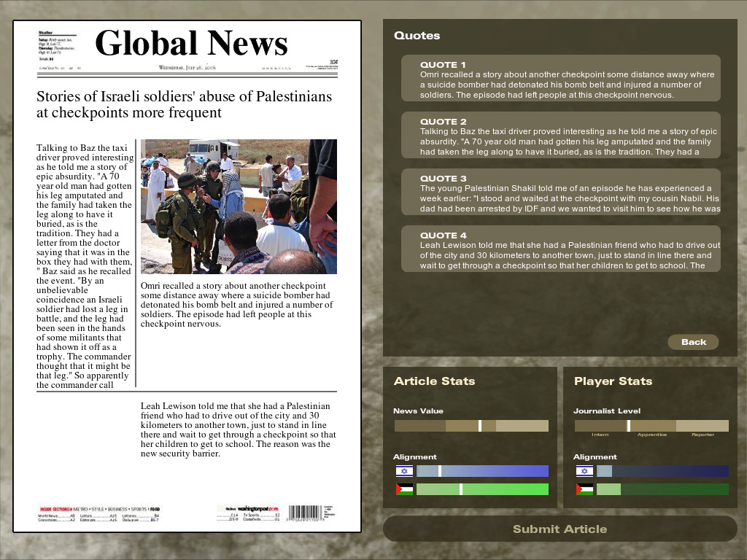The width and height of the screenshot is (747, 560).
Task: Submit the article
Action: pos(560,529)
